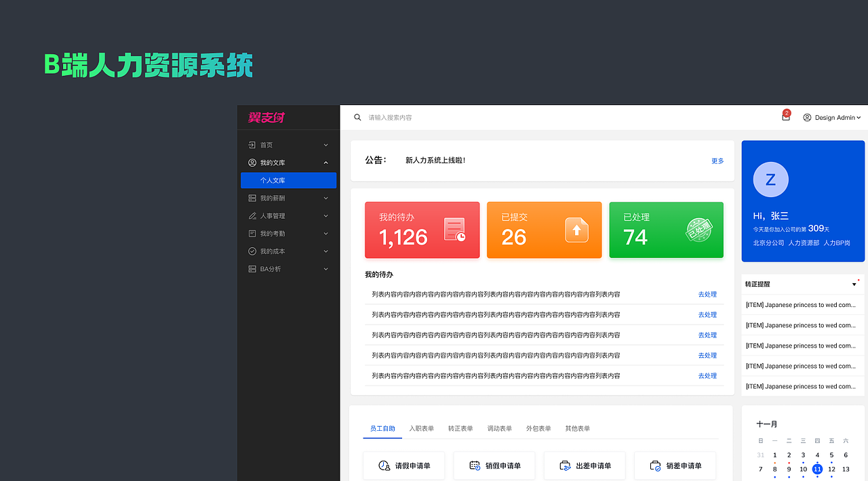Click the user avatar icon beside Design Admin
This screenshot has height=481, width=868.
point(807,117)
